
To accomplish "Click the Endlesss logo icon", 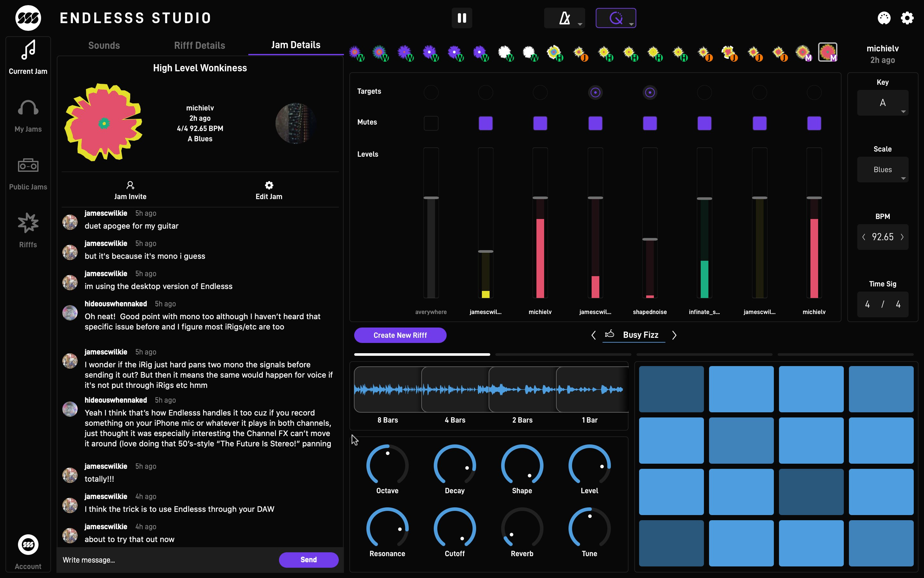I will [28, 18].
